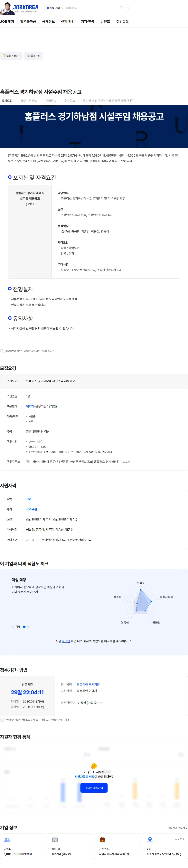Open the 지역 전체 region dropdown

[x=55, y=8]
